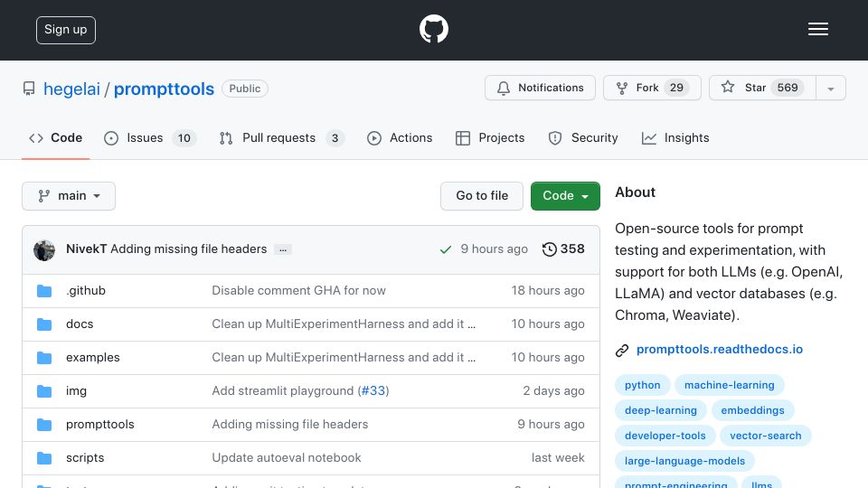The height and width of the screenshot is (488, 868).
Task: Click Go to file button
Action: (482, 196)
